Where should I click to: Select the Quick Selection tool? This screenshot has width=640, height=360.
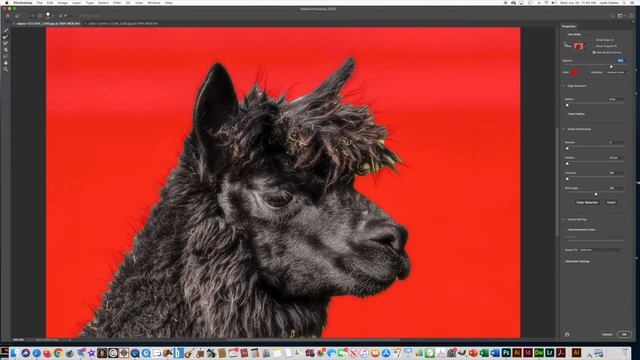pyautogui.click(x=6, y=30)
